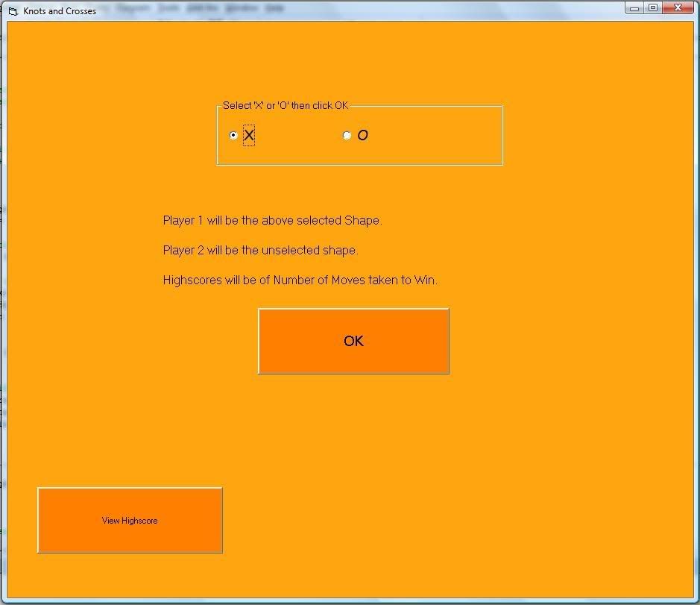700x605 pixels.
Task: Click the Knots and Crosses window icon
Action: pyautogui.click(x=13, y=11)
